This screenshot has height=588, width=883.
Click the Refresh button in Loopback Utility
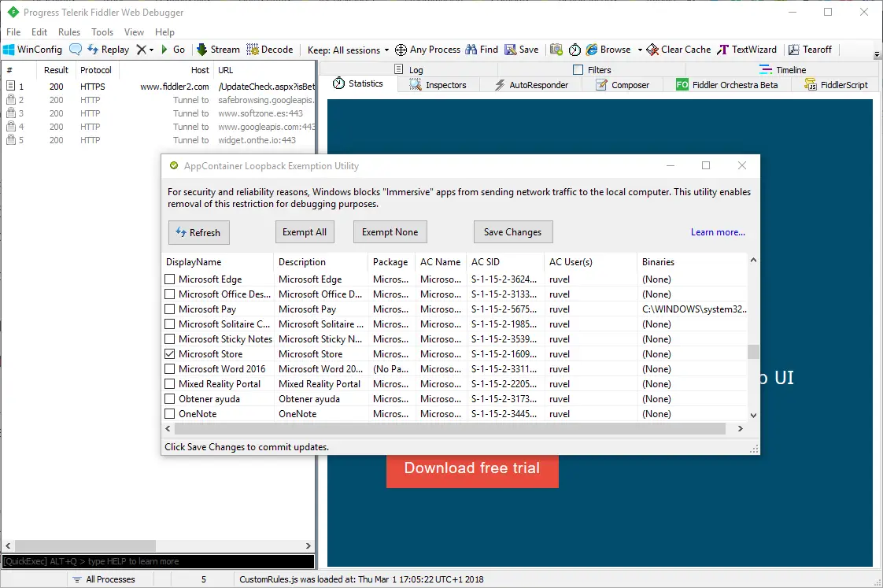coord(199,233)
